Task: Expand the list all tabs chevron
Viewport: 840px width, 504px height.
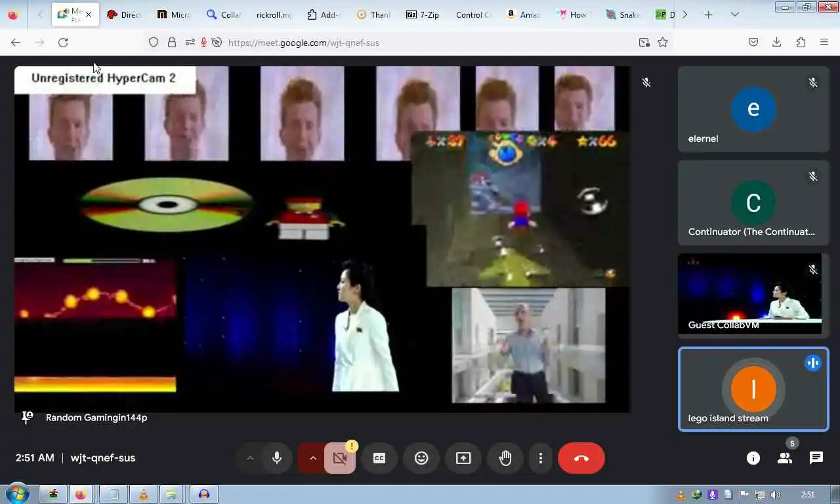Action: 734,14
